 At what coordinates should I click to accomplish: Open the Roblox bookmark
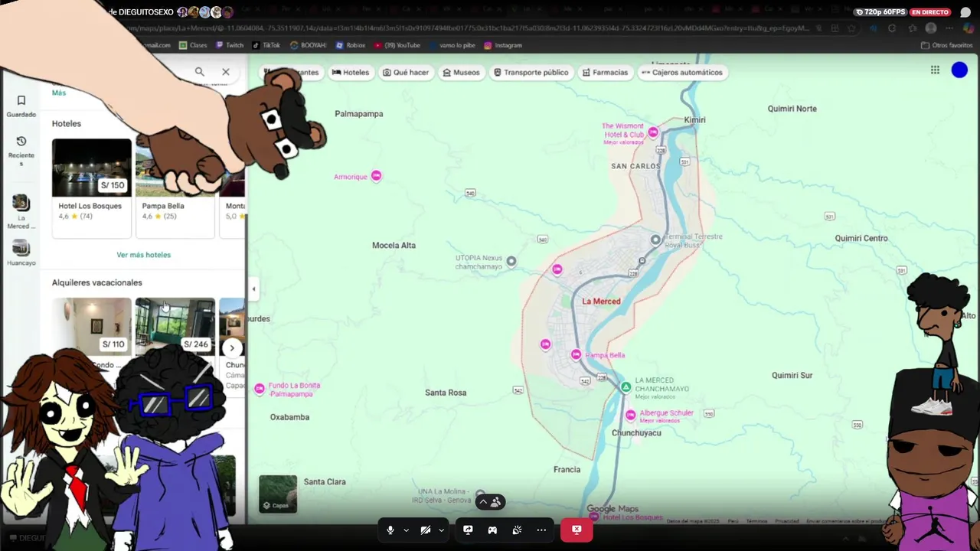[350, 45]
